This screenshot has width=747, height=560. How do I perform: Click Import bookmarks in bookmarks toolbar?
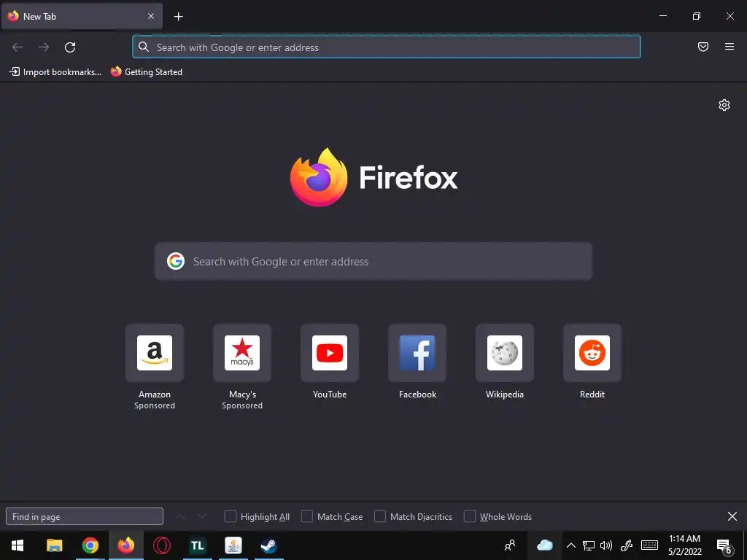point(55,72)
